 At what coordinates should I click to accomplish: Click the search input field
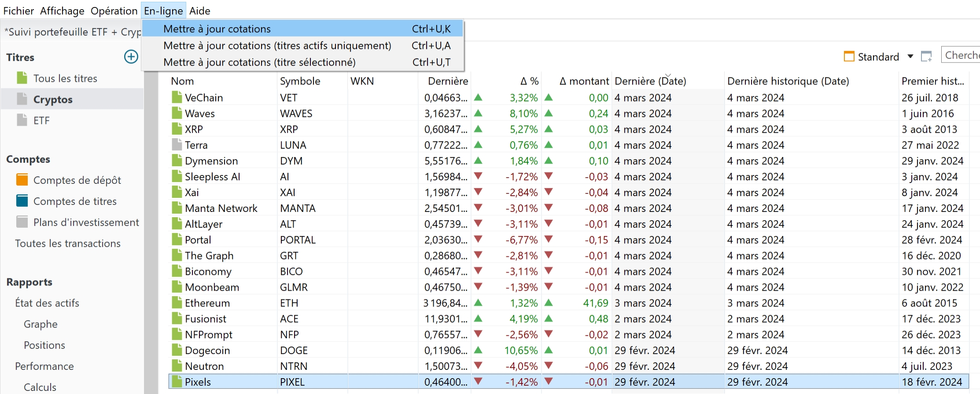click(x=962, y=55)
